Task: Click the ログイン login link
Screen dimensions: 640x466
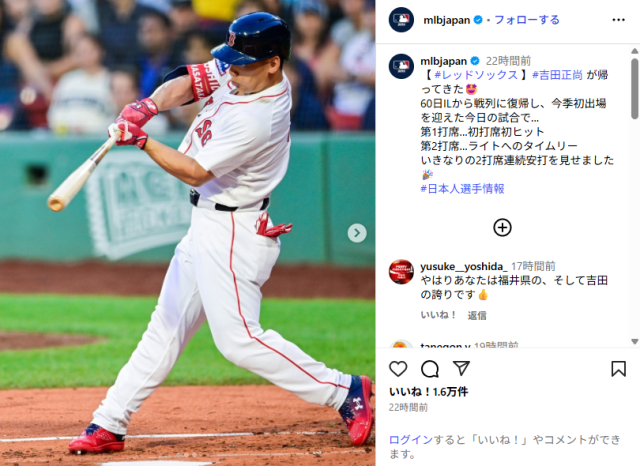Action: coord(411,440)
